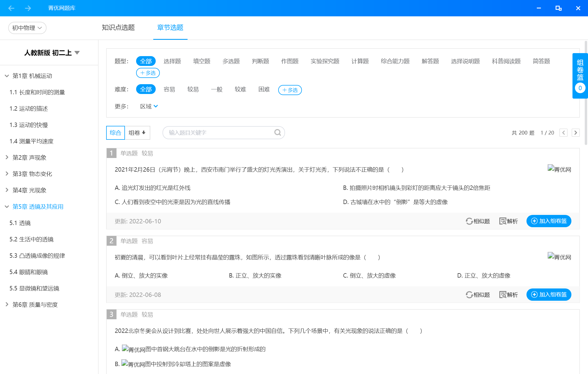Open 解析 for question 2
This screenshot has height=374, width=588.
509,294
